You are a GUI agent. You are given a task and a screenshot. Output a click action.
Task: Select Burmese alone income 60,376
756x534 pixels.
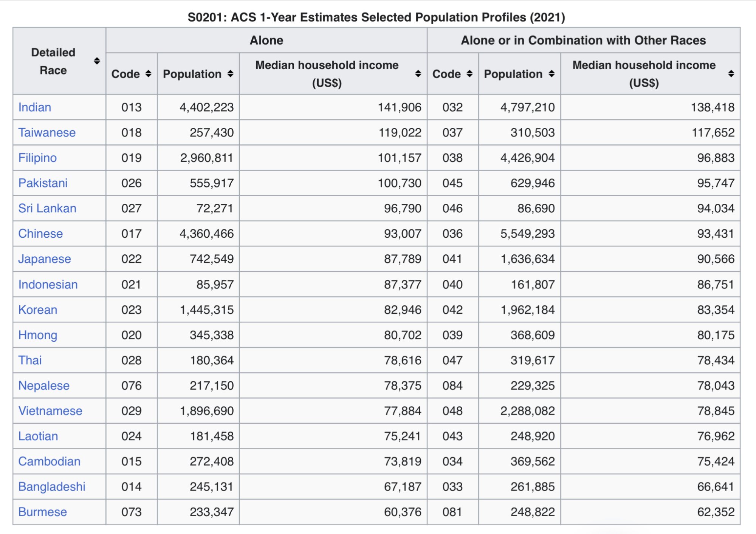(403, 512)
